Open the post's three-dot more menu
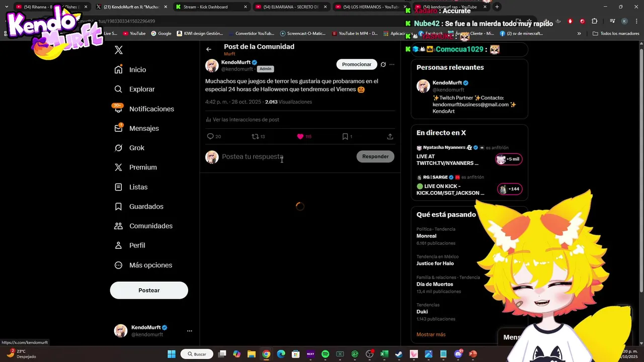 392,64
